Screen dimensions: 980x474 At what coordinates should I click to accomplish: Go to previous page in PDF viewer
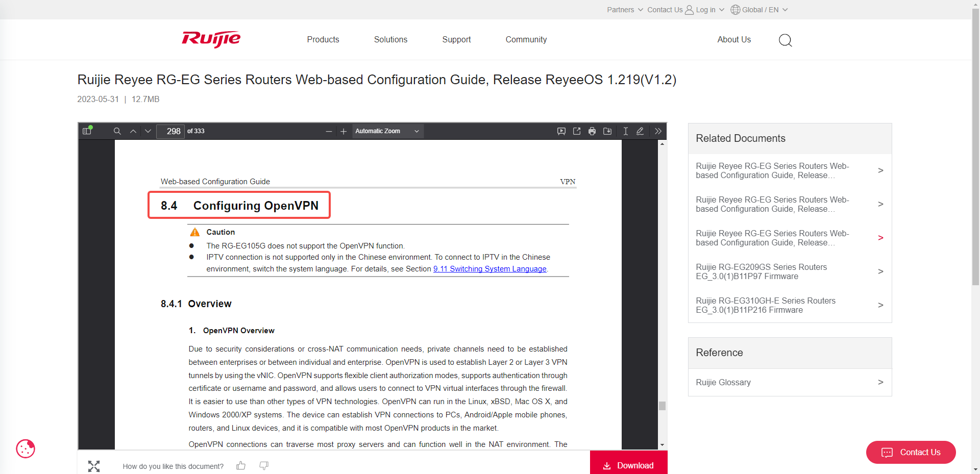pos(133,131)
